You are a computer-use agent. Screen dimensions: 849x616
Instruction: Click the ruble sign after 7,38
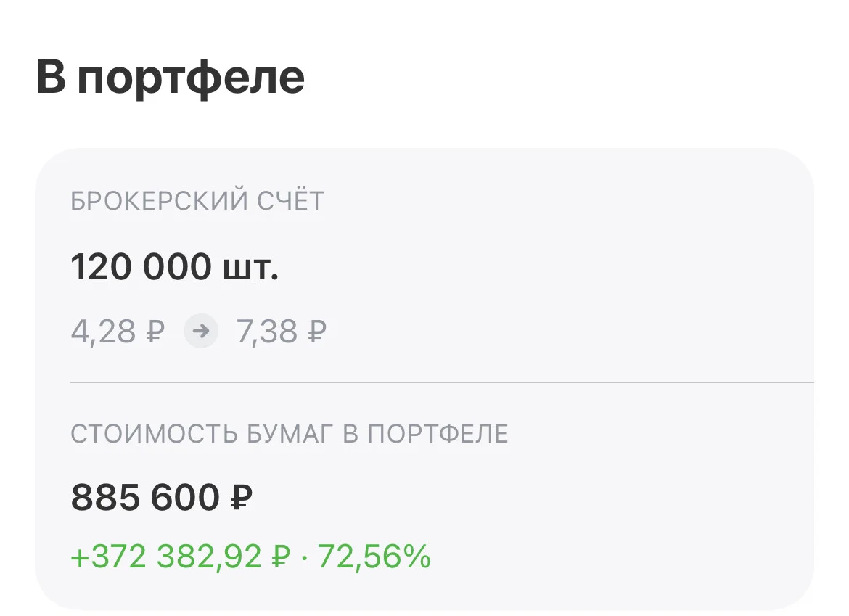(x=317, y=332)
